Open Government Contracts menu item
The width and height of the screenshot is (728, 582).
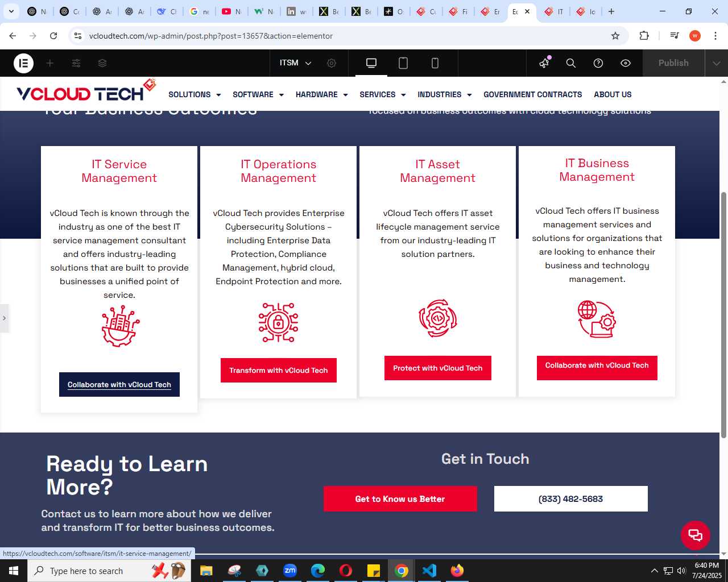point(533,94)
